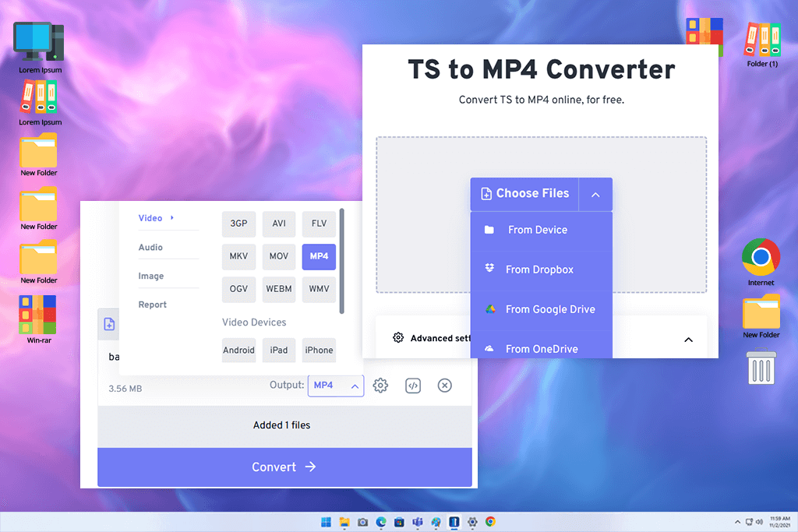This screenshot has height=532, width=798.
Task: Open the recycle bin desktop icon
Action: point(761,366)
